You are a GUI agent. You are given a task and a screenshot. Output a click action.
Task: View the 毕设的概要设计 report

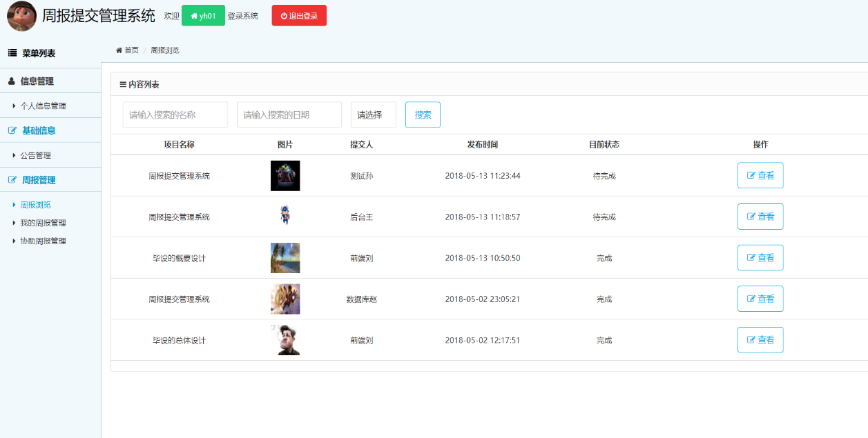[760, 257]
